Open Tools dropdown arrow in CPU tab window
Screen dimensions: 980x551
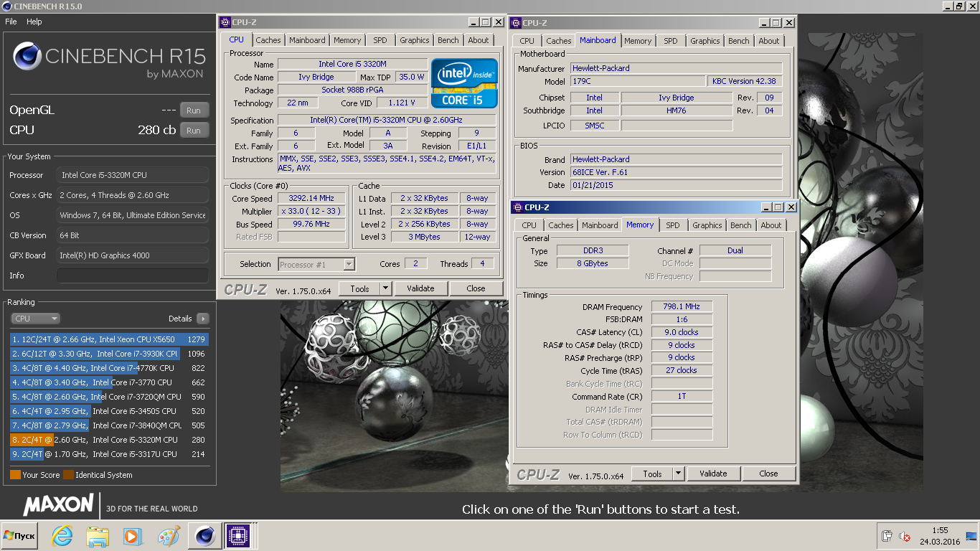tap(385, 288)
